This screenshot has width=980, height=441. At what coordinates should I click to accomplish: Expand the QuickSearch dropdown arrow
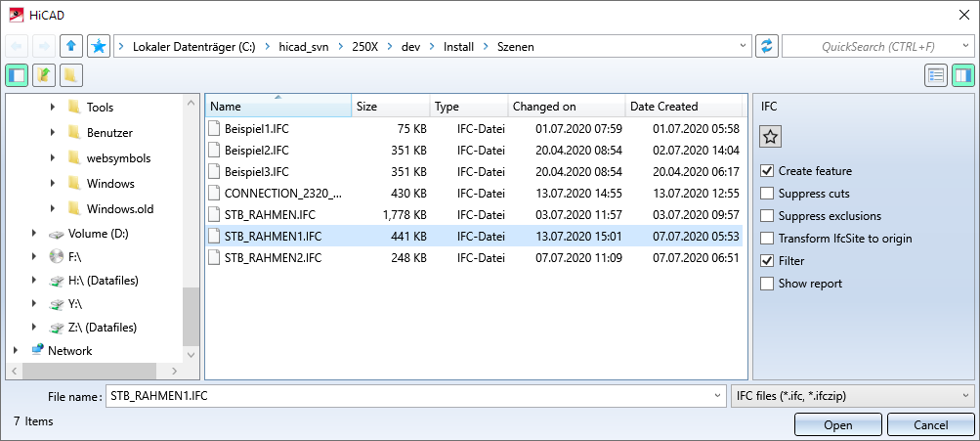click(x=966, y=46)
